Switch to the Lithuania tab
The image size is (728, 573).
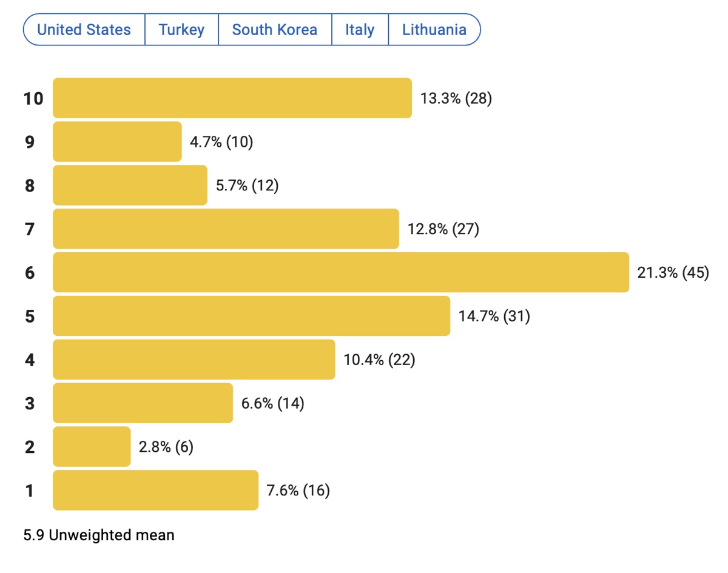(434, 30)
